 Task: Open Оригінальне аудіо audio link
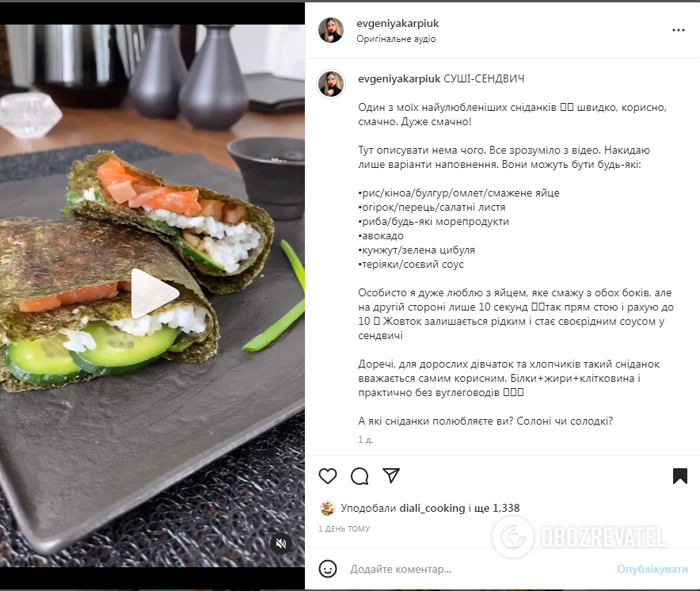[x=396, y=39]
